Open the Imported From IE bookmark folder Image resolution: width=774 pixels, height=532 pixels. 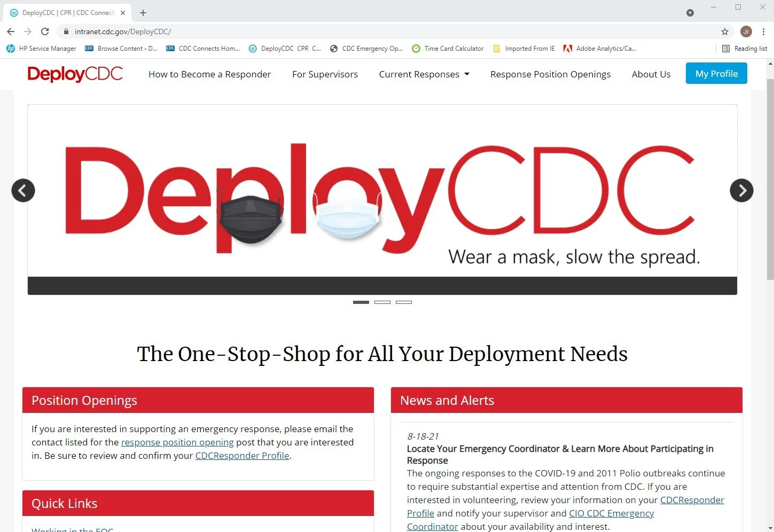coord(524,49)
